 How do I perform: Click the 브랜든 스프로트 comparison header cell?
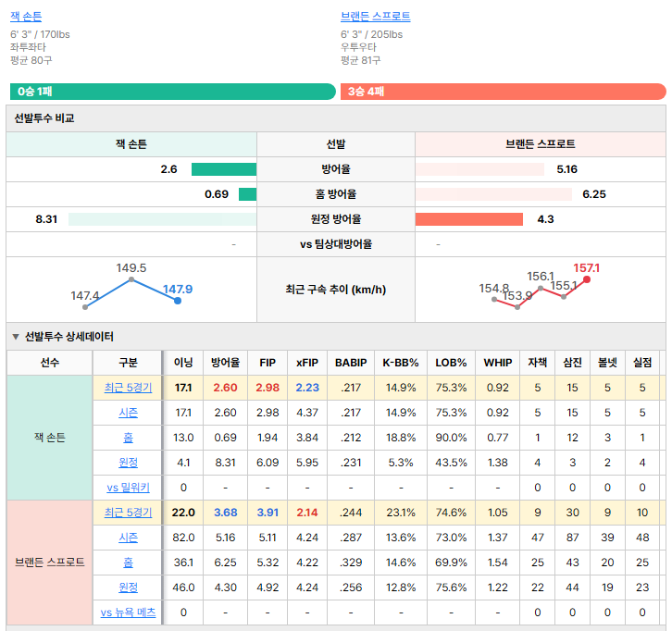[541, 144]
